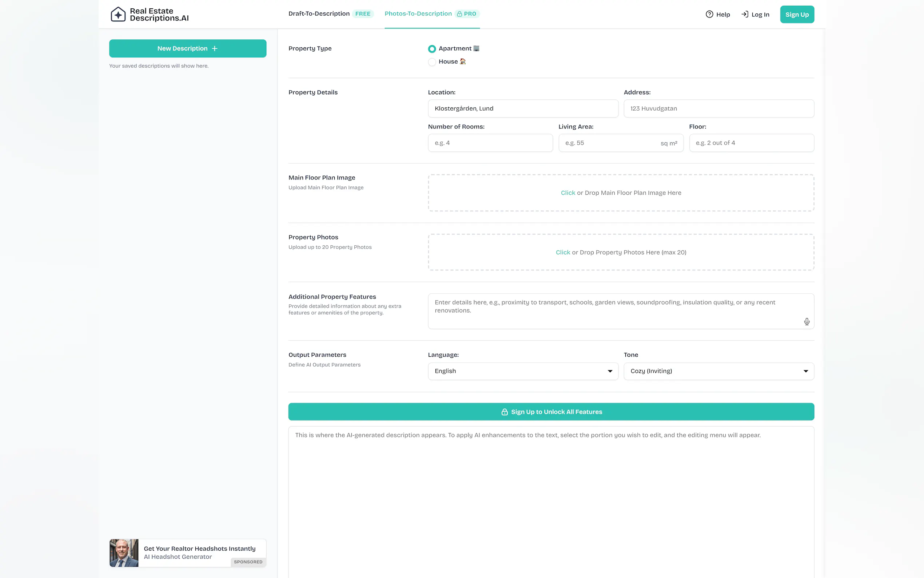Screen dimensions: 924x578
Task: Click the apartment building emoji icon
Action: click(476, 48)
